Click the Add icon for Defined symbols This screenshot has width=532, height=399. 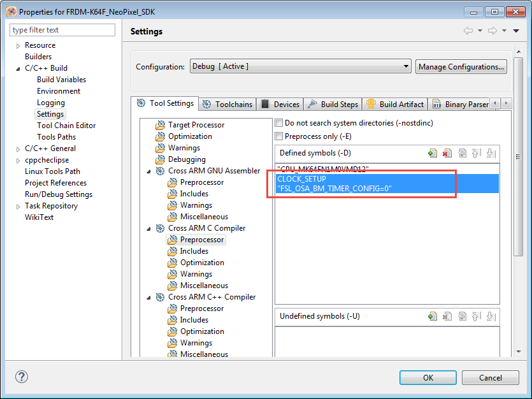pos(433,153)
